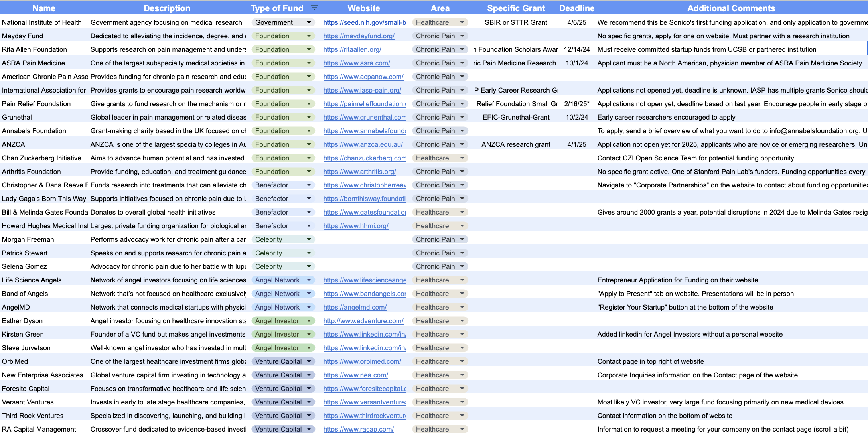This screenshot has height=438, width=868.
Task: Open the www.nea.com link
Action: coord(355,375)
